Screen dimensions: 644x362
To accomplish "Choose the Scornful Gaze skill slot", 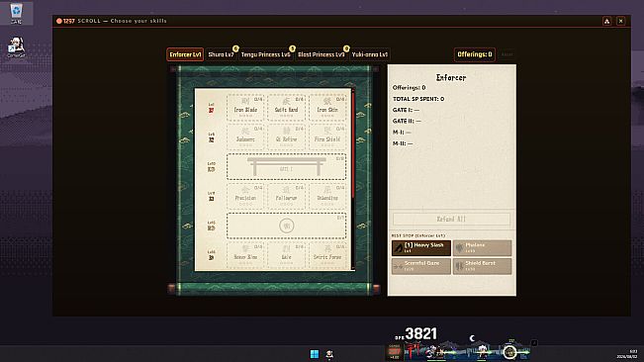I will click(x=421, y=266).
